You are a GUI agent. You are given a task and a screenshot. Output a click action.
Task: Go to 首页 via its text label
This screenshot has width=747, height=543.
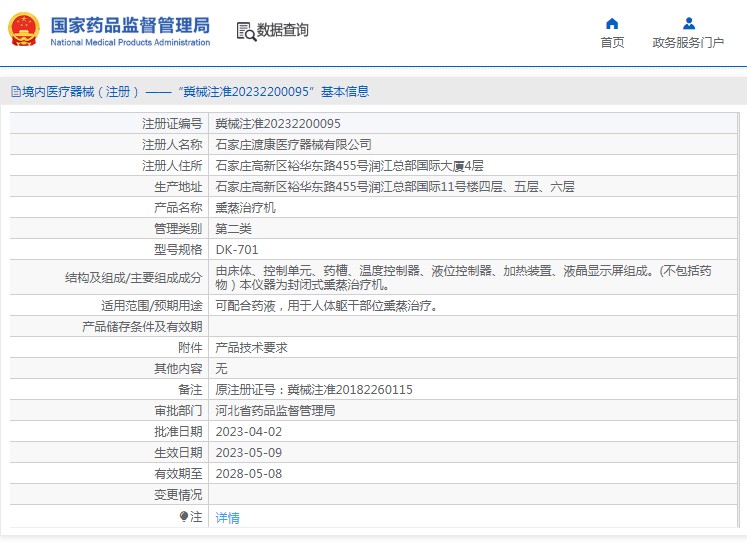pos(612,43)
